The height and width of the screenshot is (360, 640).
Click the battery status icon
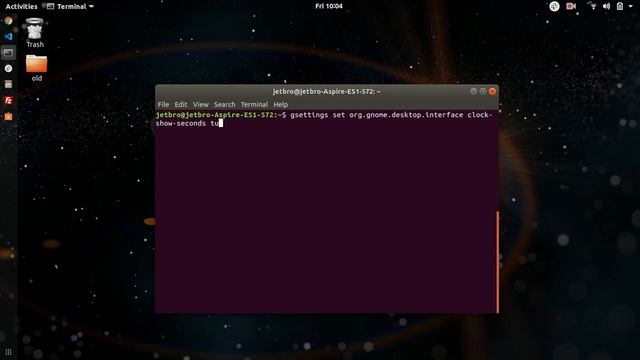pos(620,6)
